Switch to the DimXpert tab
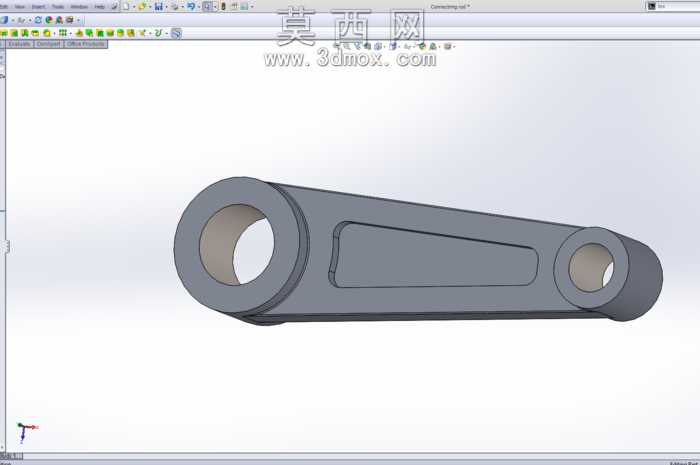The width and height of the screenshot is (700, 465). (48, 44)
